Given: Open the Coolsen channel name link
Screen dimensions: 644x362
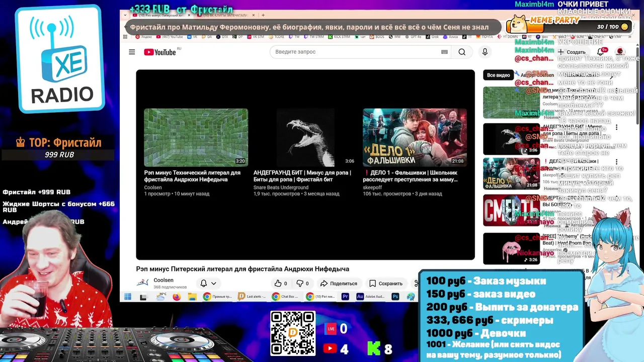Looking at the screenshot, I should [164, 280].
